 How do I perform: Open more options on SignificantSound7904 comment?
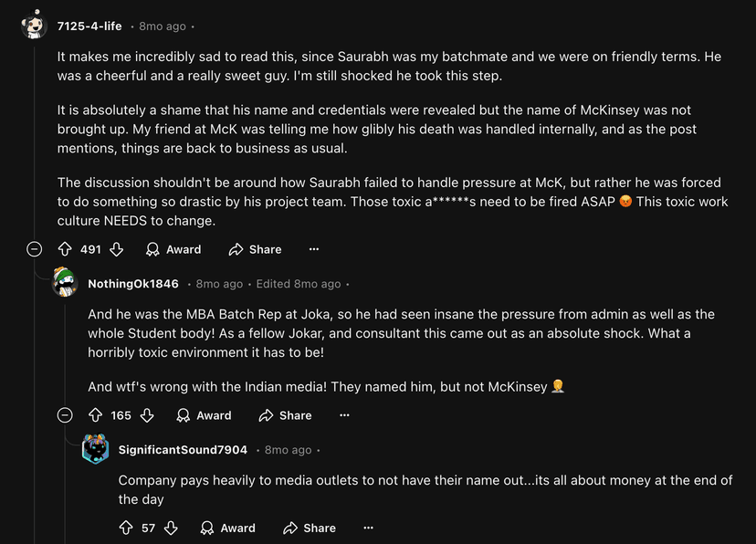tap(368, 528)
